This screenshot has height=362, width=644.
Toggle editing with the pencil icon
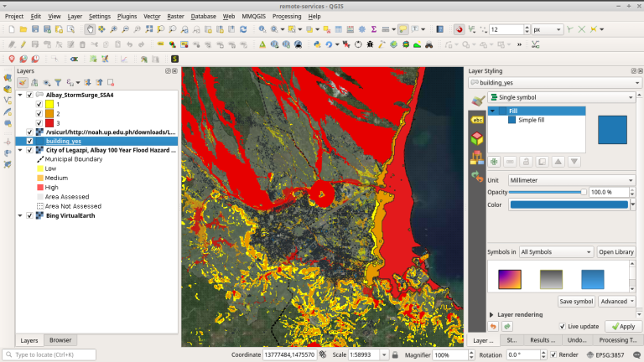click(23, 44)
